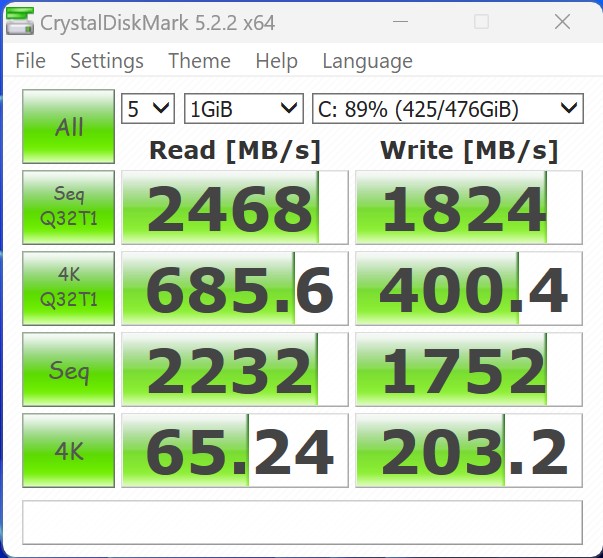The image size is (603, 558).
Task: Start the Seq Q32T1 test
Action: [x=68, y=207]
